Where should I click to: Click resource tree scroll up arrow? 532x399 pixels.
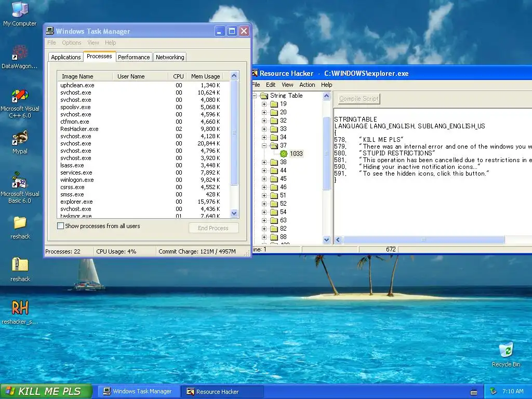click(x=326, y=96)
